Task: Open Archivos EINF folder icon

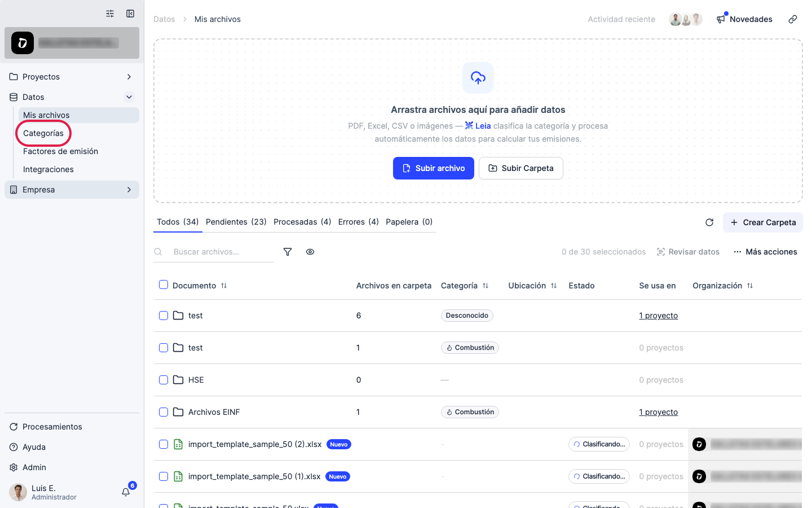Action: point(178,412)
